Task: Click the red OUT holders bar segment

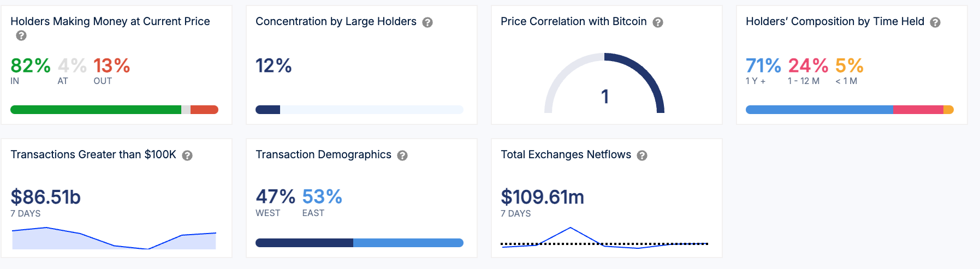Action: (204, 110)
